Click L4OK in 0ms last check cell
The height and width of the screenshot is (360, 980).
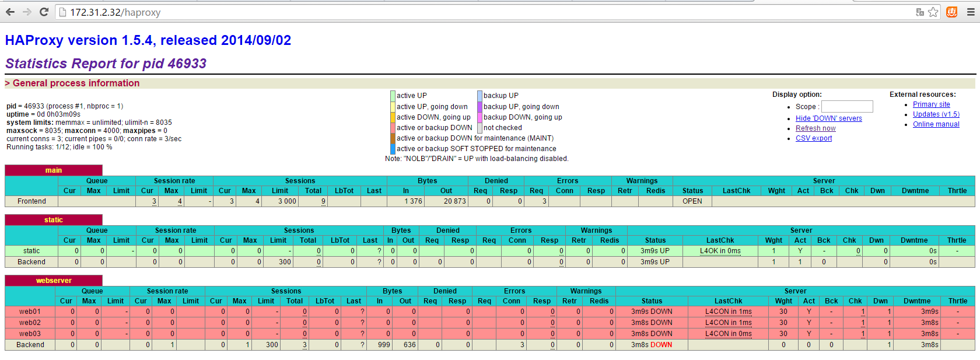(720, 251)
